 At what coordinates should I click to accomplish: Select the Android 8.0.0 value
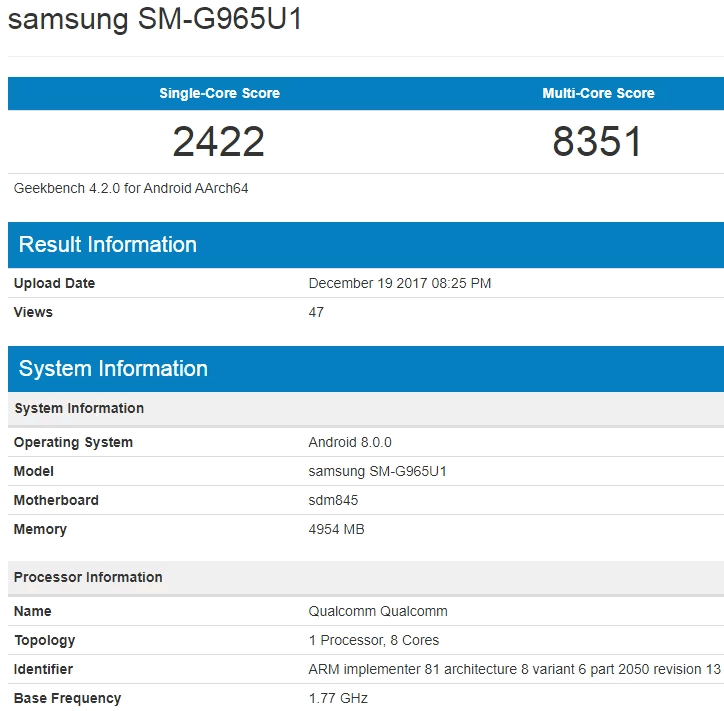350,442
